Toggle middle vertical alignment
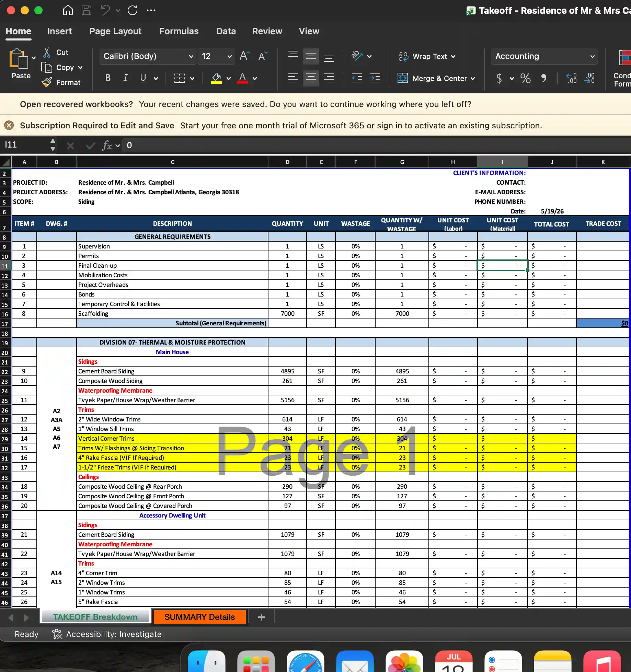631x672 pixels. tap(311, 56)
